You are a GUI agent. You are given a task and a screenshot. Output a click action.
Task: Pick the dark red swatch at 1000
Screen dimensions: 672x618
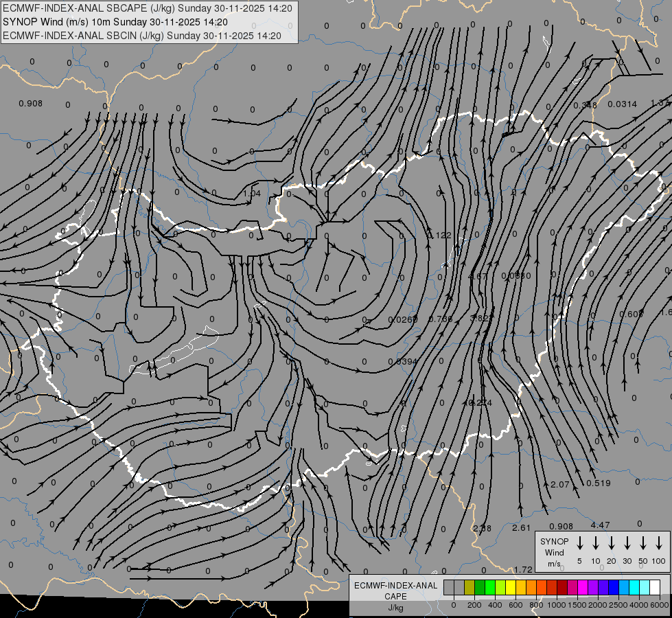pos(562,587)
